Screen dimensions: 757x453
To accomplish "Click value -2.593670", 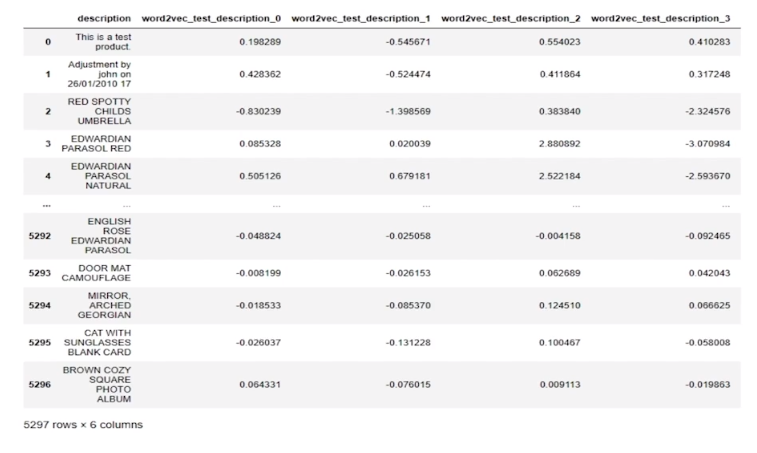I will [708, 176].
